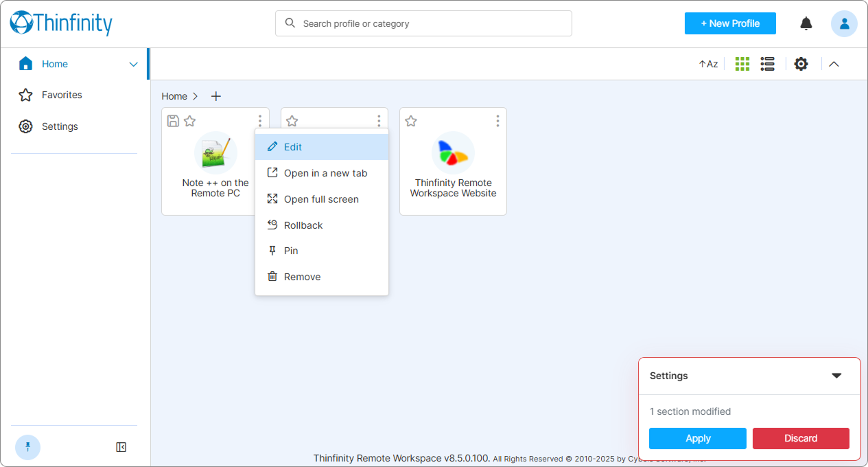Image resolution: width=868 pixels, height=467 pixels.
Task: Open the user account avatar menu
Action: [x=844, y=23]
